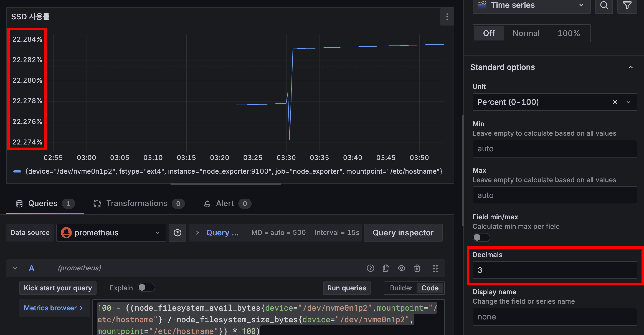Click data source help question icon
Image resolution: width=644 pixels, height=335 pixels.
point(177,233)
